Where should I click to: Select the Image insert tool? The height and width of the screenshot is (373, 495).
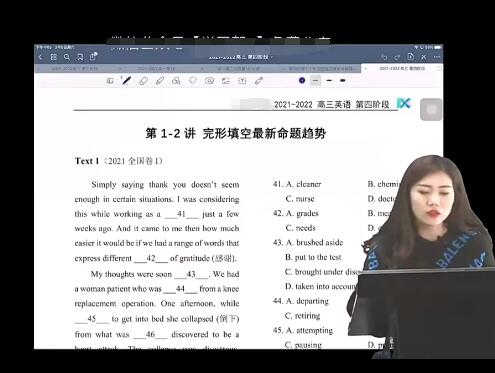coord(226,81)
